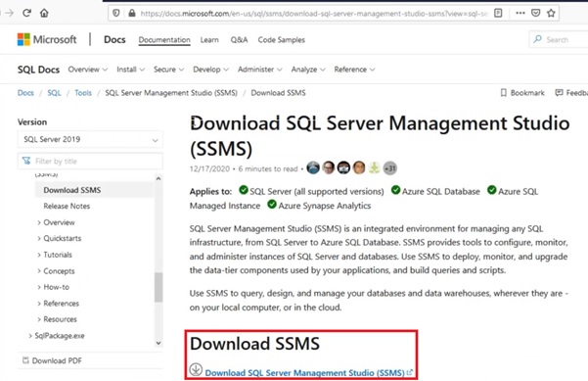The image size is (588, 381).
Task: Open the Q&A tab
Action: pos(239,40)
